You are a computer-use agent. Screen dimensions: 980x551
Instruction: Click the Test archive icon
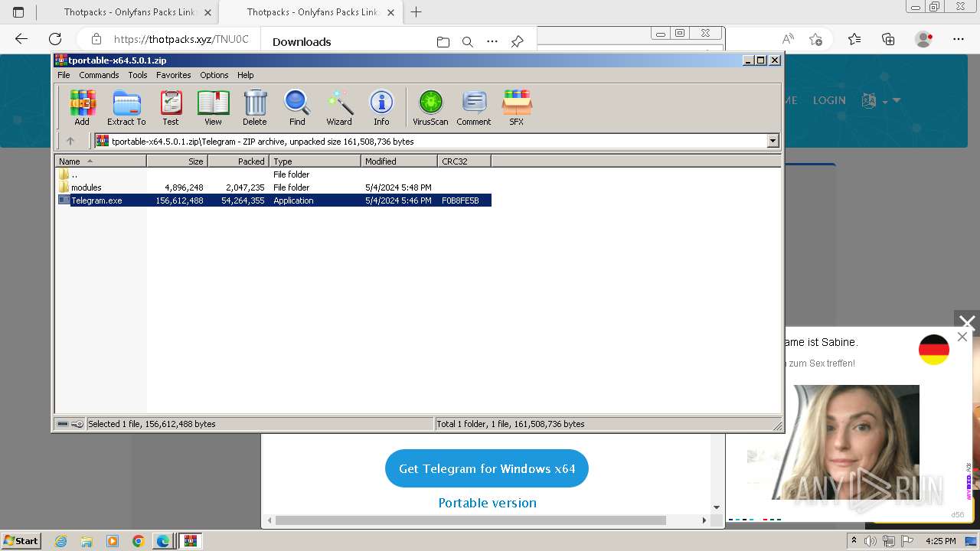171,107
